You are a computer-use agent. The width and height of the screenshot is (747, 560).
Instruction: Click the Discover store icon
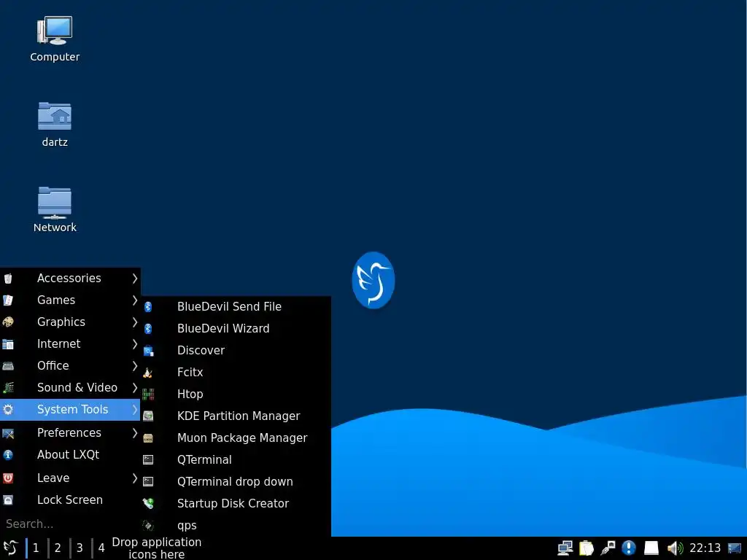[x=148, y=351]
